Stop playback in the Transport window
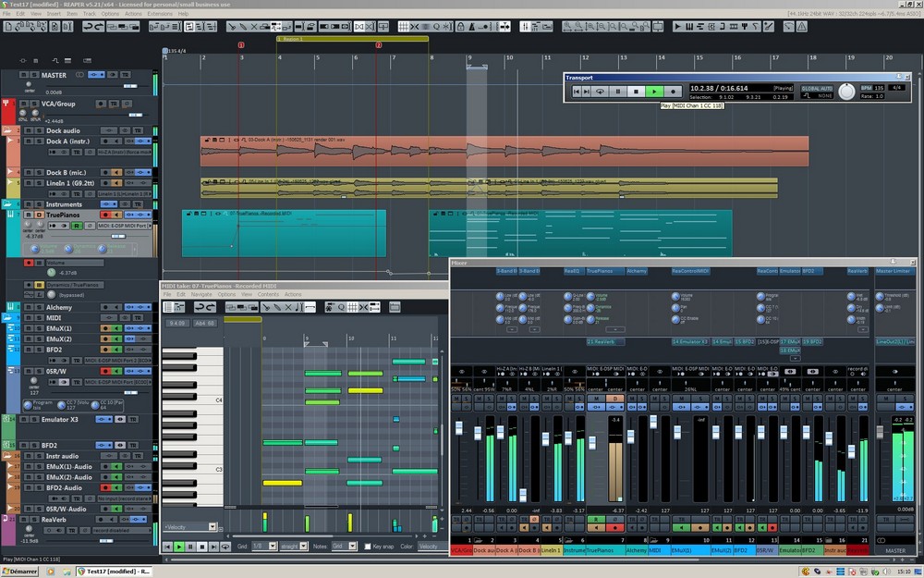Viewport: 924px width, 578px height. (x=636, y=92)
